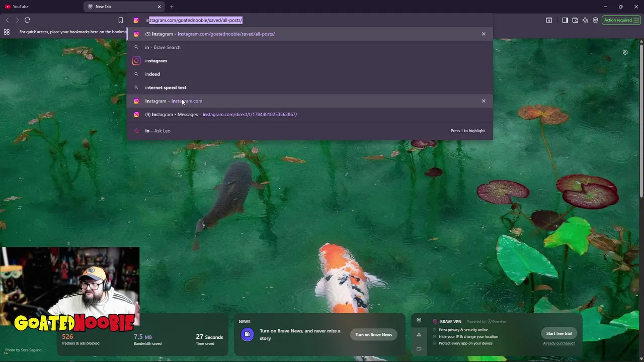This screenshot has width=644, height=362.
Task: Go back with the back arrow
Action: (7, 20)
